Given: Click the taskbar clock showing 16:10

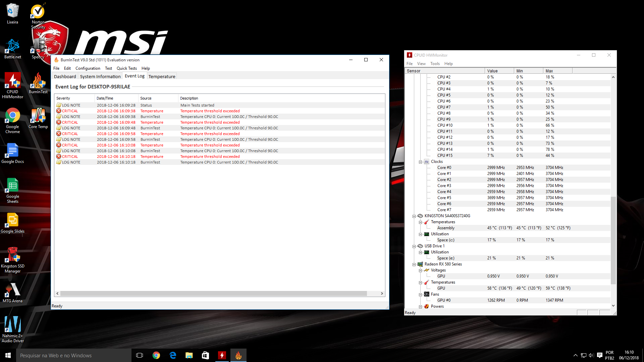Looking at the screenshot, I should [x=629, y=355].
